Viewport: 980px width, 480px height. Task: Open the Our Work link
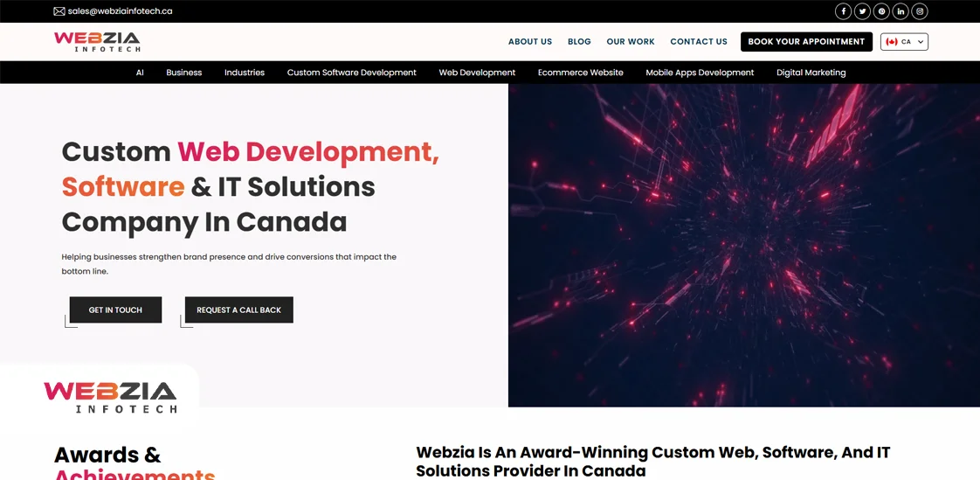pos(630,42)
